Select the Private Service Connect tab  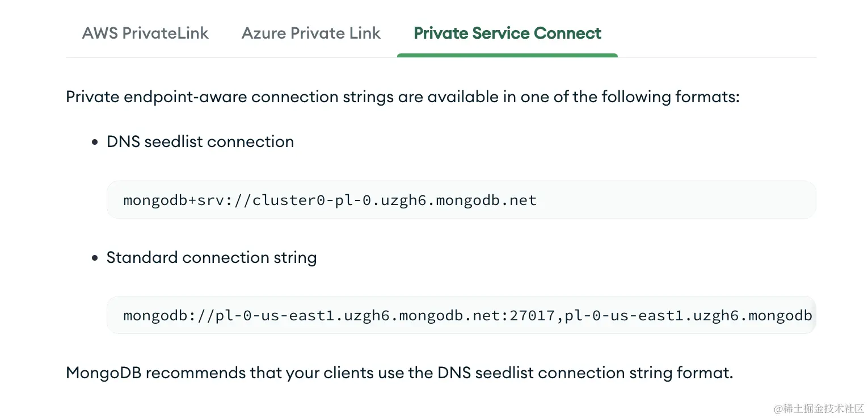(507, 33)
